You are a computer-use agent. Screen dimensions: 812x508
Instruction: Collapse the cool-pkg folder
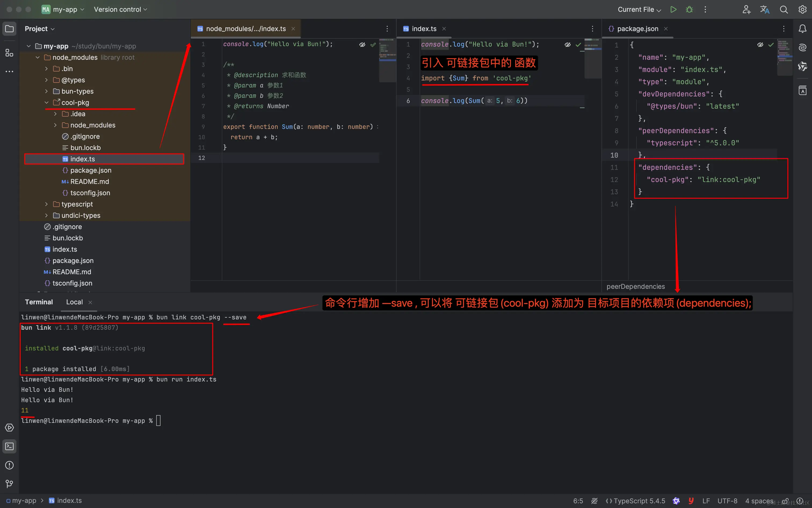point(46,102)
